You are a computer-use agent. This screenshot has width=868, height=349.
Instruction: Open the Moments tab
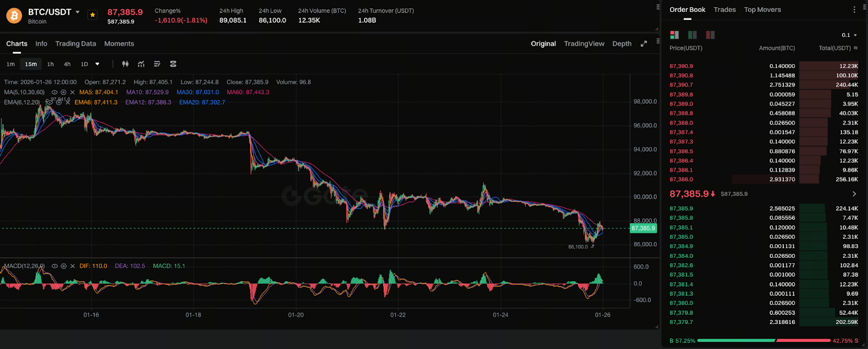[119, 44]
